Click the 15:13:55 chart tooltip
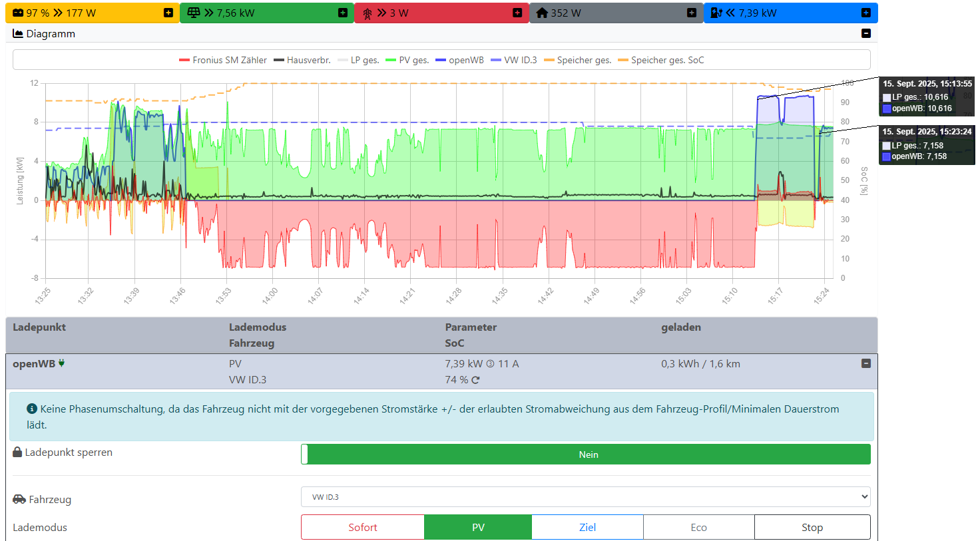The height and width of the screenshot is (541, 980). [x=927, y=96]
